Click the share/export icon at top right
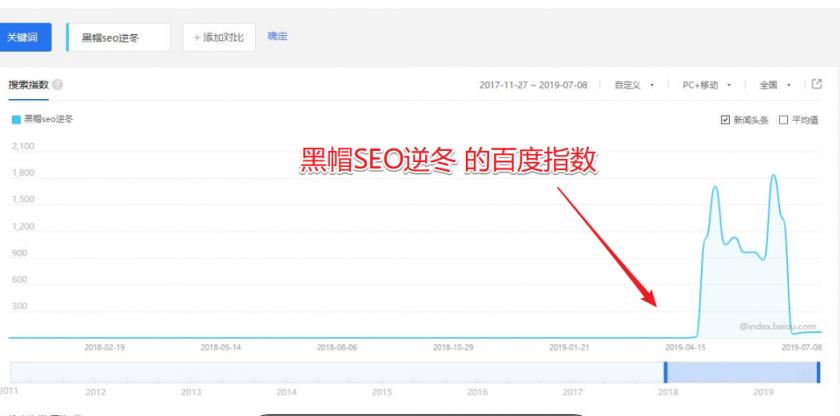The height and width of the screenshot is (416, 840). [x=816, y=84]
